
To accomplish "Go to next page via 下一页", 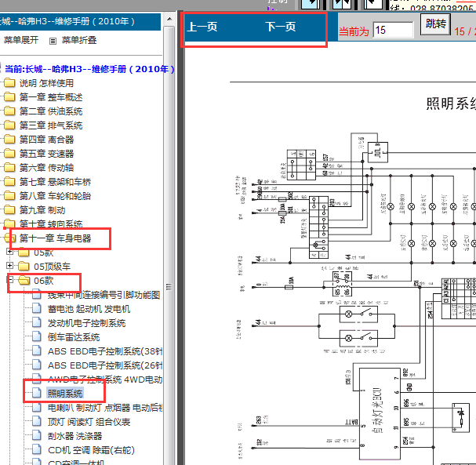I will (x=281, y=27).
